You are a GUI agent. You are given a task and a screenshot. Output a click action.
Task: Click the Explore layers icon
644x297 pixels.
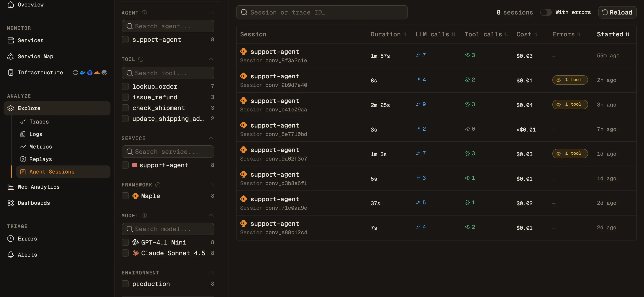pyautogui.click(x=11, y=108)
